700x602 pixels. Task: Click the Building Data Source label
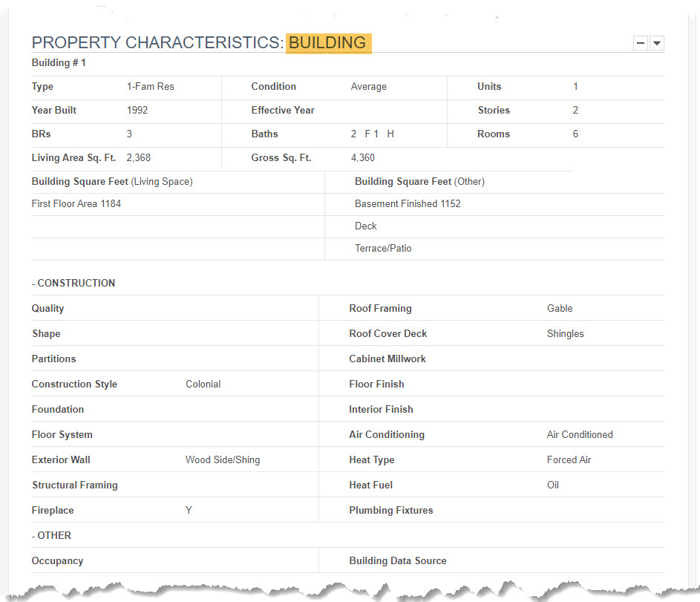398,561
